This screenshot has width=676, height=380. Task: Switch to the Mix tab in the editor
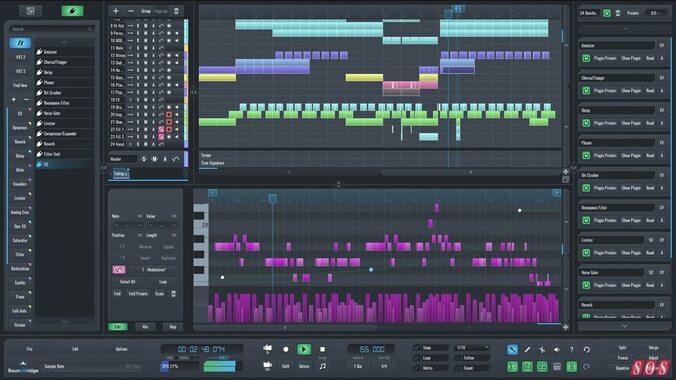[x=145, y=327]
